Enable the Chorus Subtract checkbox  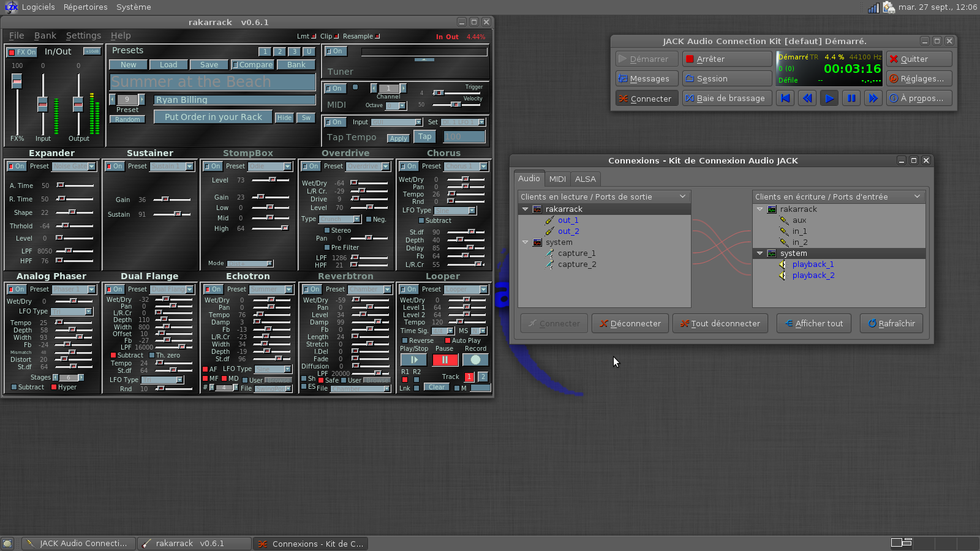421,220
